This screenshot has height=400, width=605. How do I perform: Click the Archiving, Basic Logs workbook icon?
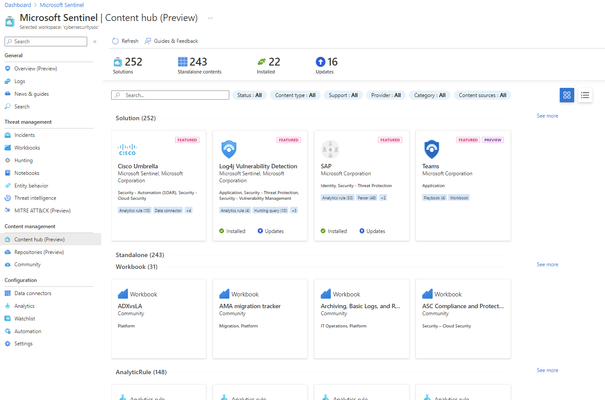tap(326, 294)
